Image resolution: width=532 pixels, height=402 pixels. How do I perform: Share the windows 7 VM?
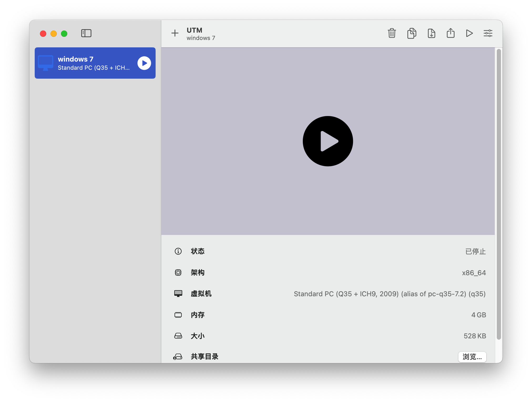(451, 33)
